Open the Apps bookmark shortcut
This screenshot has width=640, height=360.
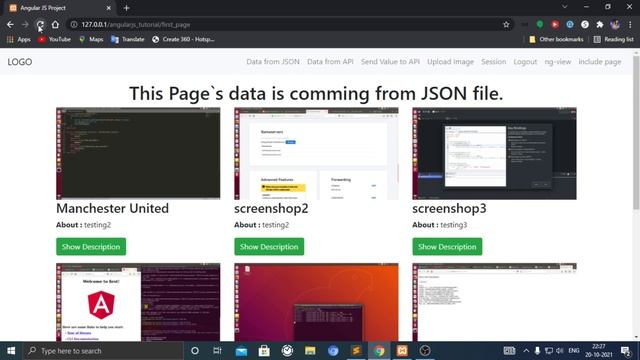19,39
